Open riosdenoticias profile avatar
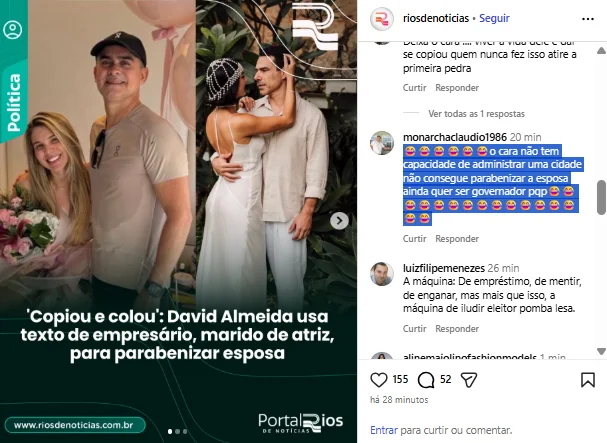 click(x=382, y=19)
